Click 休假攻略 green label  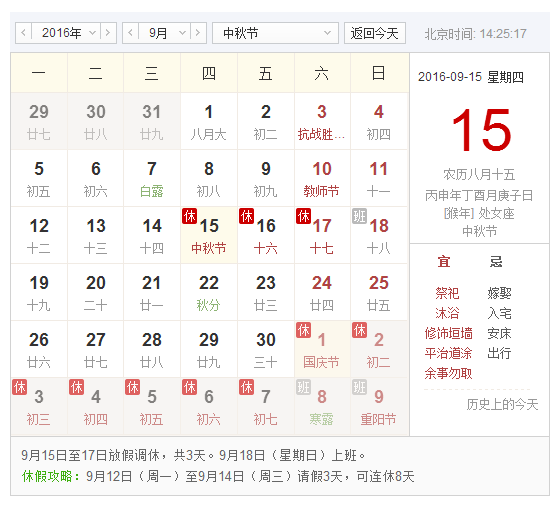(x=51, y=476)
